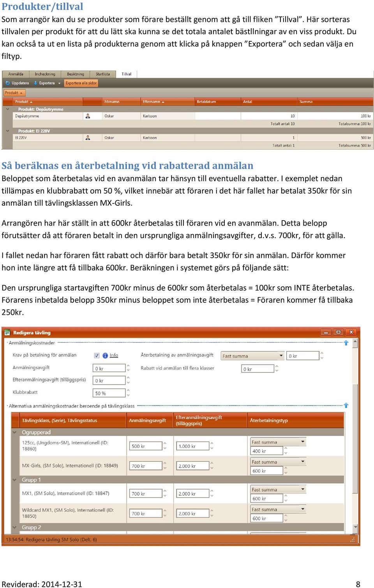This screenshot has height=588, width=374.
Task: Click the Uppdatera refresh icon
Action: [7, 83]
